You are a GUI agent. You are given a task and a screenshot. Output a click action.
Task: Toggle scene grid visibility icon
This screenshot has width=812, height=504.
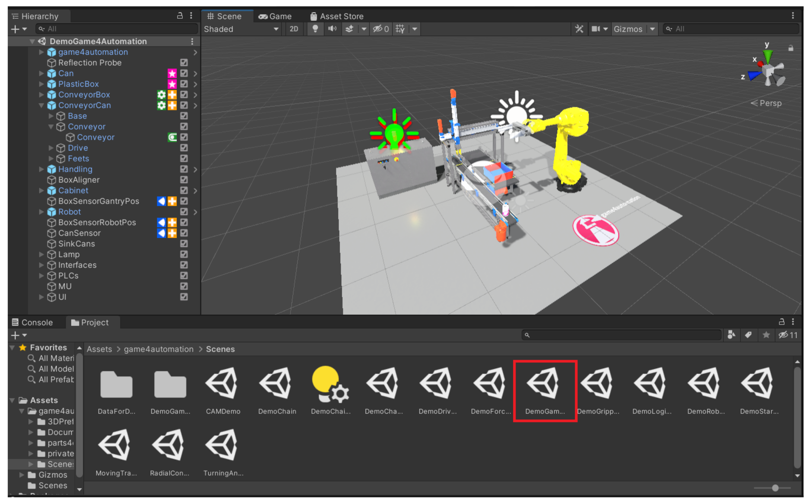(400, 29)
